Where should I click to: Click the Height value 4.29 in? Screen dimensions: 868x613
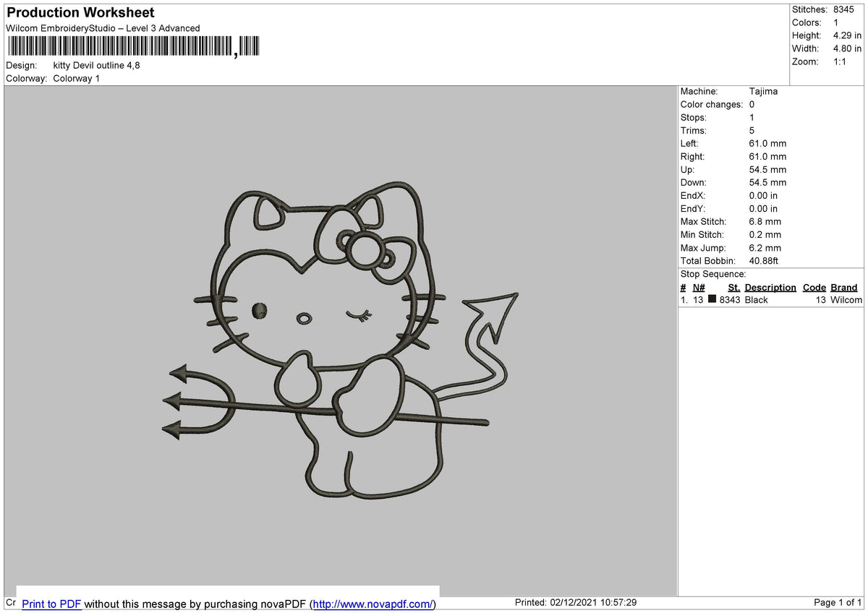pyautogui.click(x=847, y=35)
